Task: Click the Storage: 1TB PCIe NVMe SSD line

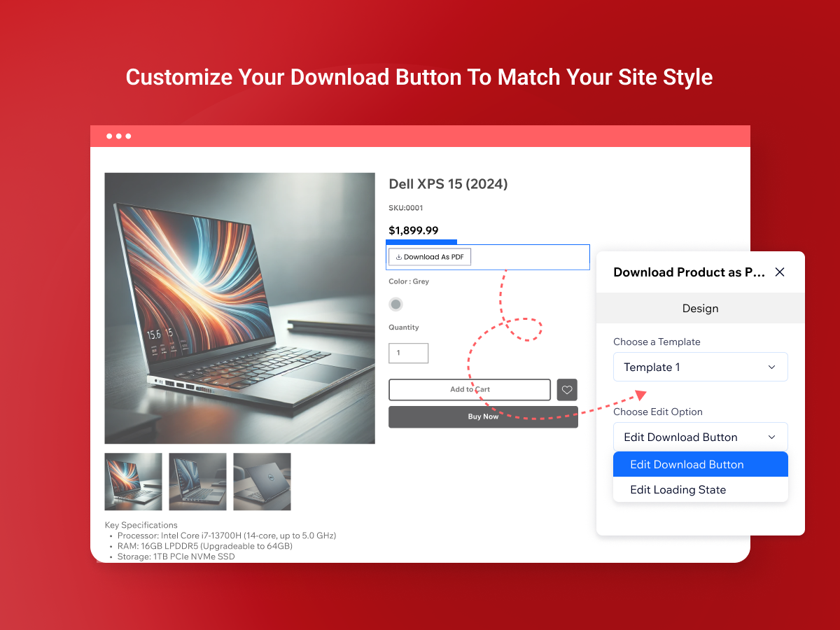Action: click(x=176, y=556)
